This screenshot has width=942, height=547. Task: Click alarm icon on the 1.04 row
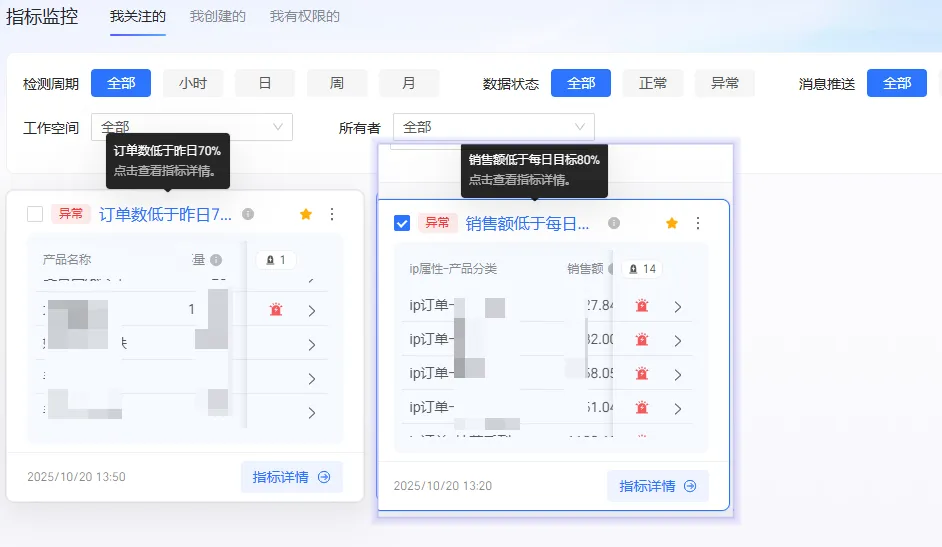pyautogui.click(x=642, y=408)
